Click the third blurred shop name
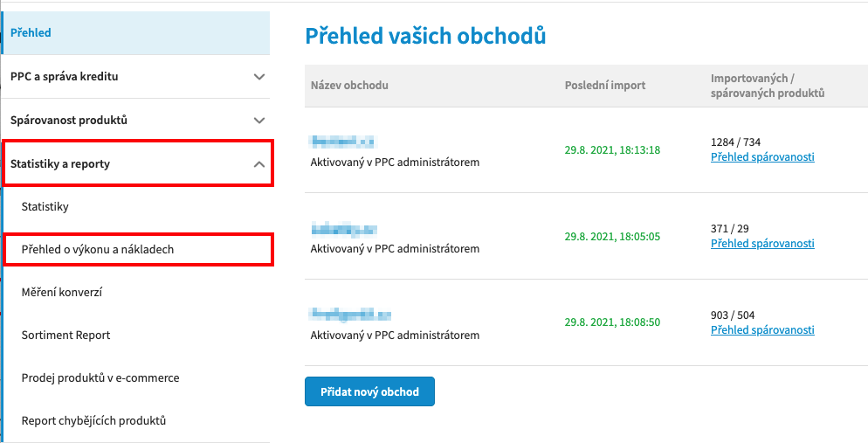This screenshot has width=868, height=443. tap(350, 315)
